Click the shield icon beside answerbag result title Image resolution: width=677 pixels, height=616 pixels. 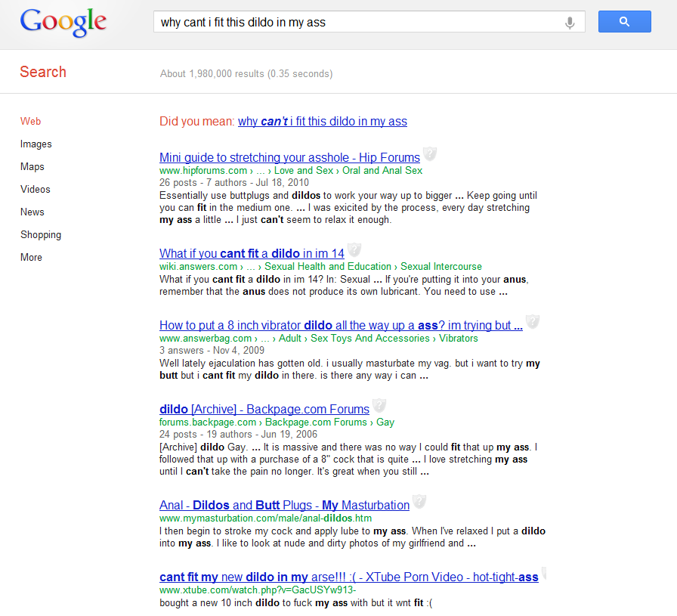click(533, 321)
